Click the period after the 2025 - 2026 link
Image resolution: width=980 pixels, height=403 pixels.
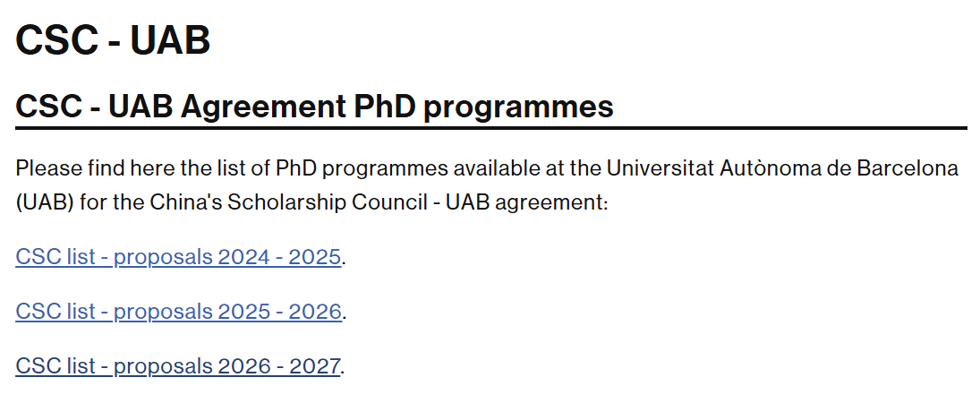click(x=345, y=313)
